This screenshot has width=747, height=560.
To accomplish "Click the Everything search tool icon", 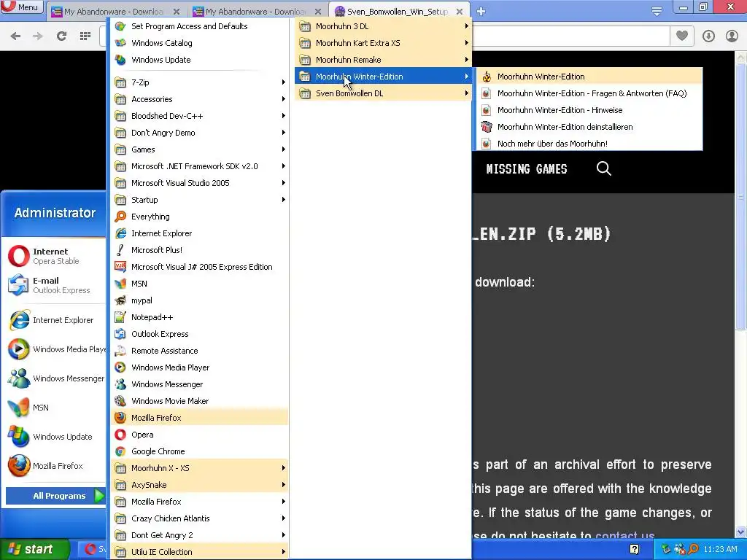I will click(120, 217).
